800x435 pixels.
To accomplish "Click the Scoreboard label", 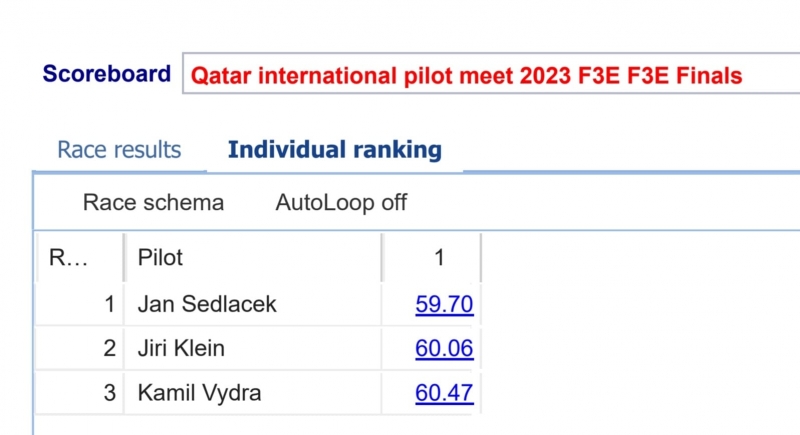I will (107, 73).
